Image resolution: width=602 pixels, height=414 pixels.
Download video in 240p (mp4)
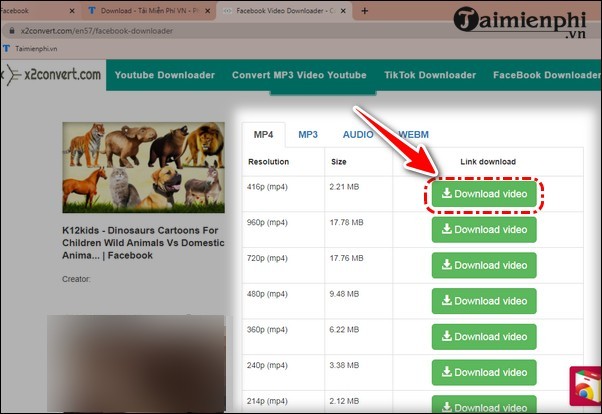(484, 373)
